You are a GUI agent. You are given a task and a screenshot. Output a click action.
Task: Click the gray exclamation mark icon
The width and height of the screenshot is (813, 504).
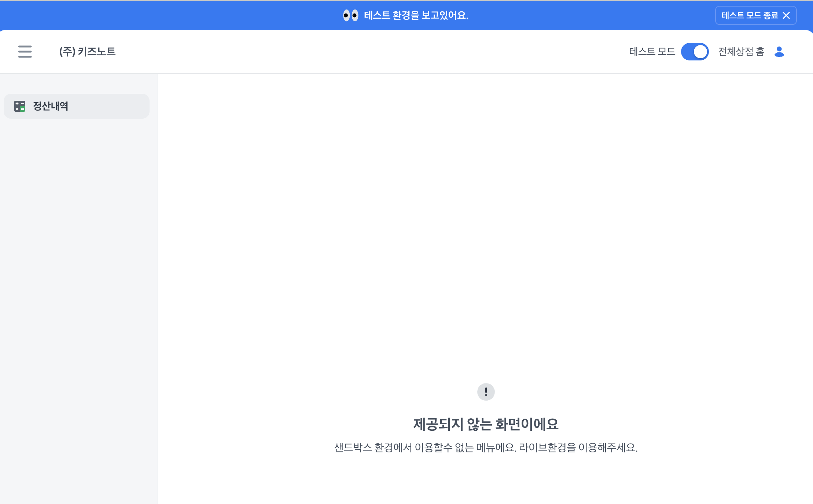click(x=486, y=392)
